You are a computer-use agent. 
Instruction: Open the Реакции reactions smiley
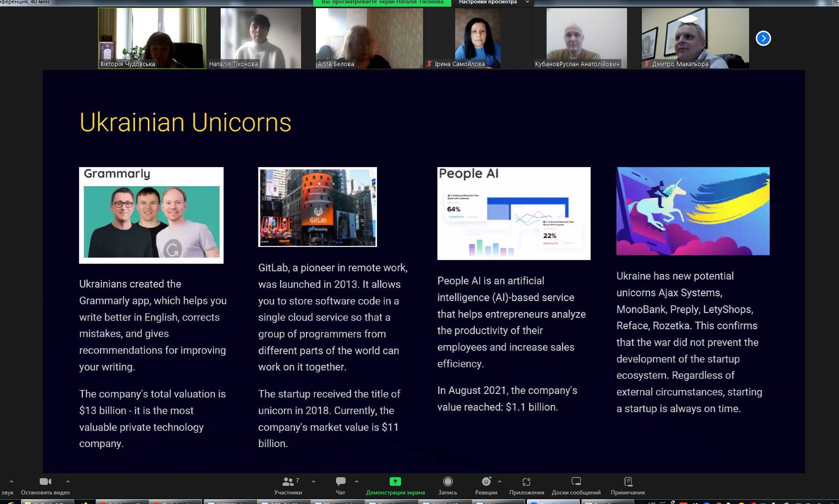pyautogui.click(x=486, y=482)
